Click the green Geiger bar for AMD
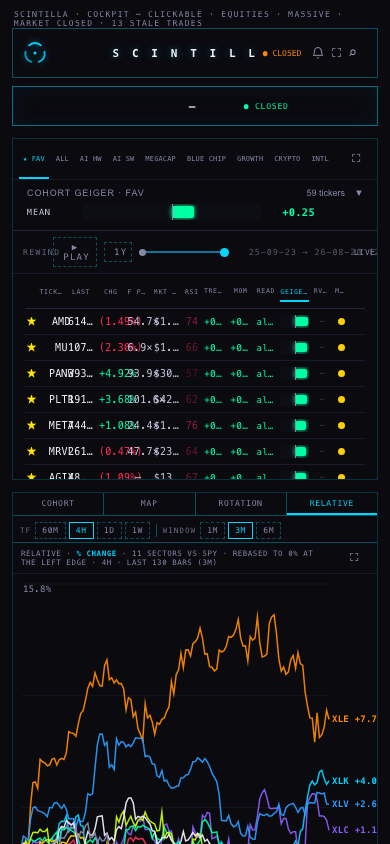 (x=301, y=322)
